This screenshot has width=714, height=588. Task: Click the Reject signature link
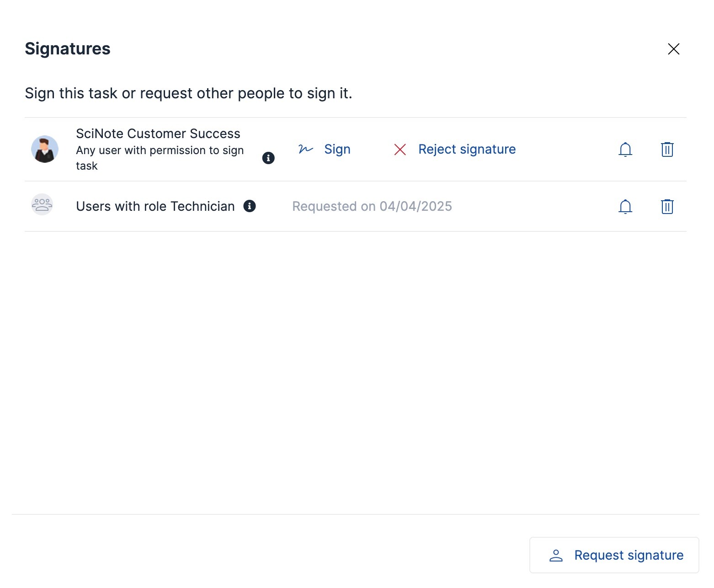467,149
